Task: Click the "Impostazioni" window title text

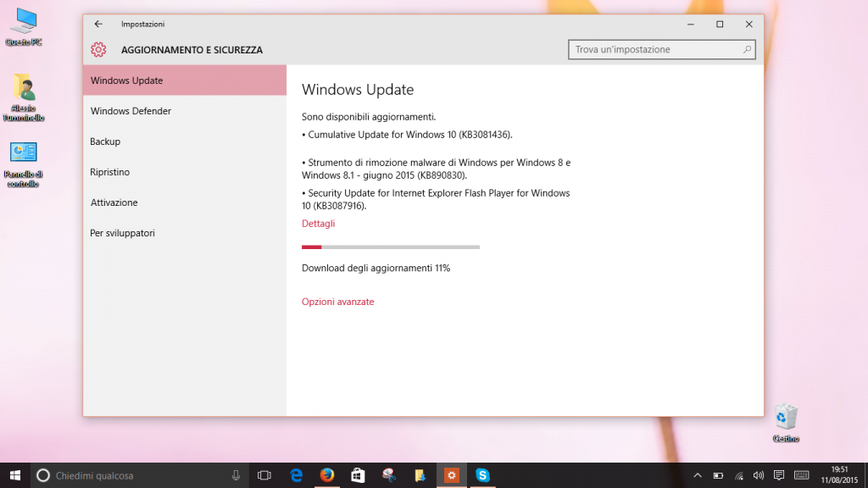Action: [142, 24]
